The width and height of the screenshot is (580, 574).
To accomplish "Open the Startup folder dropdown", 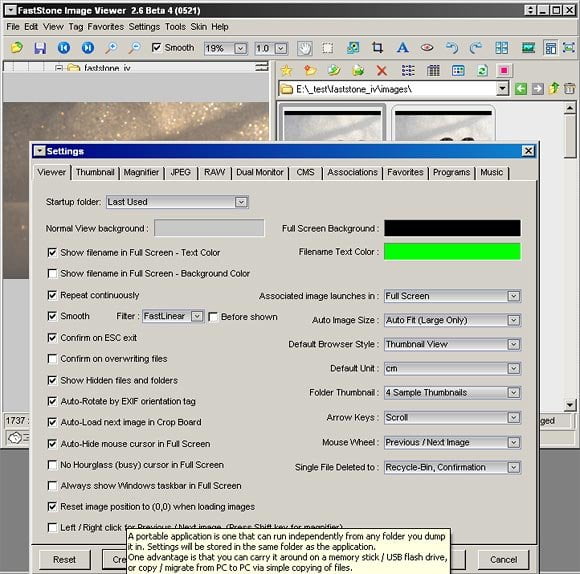I will coord(177,202).
